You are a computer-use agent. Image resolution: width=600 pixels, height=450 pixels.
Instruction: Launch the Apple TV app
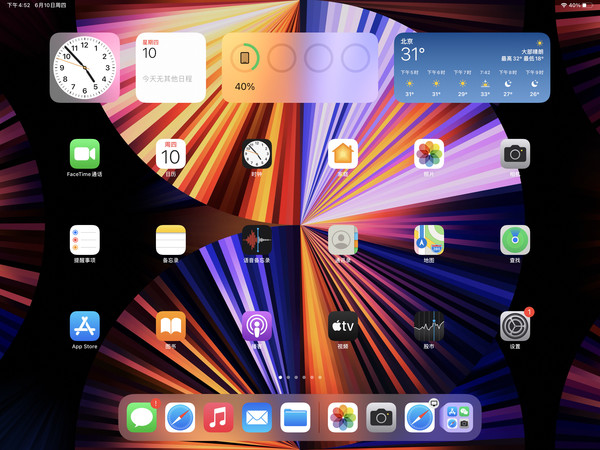[x=343, y=326]
